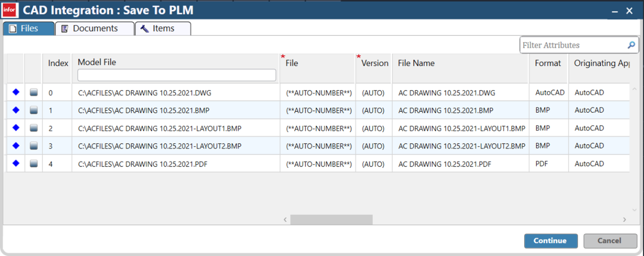
Task: Click the search magnifier in Filter Attributes
Action: coord(631,45)
